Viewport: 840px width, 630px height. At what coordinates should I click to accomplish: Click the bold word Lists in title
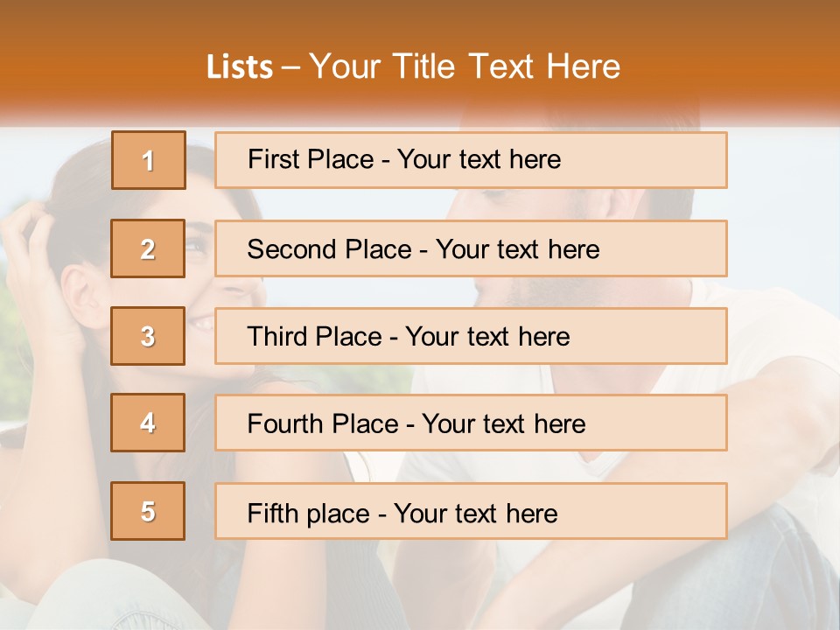[240, 67]
